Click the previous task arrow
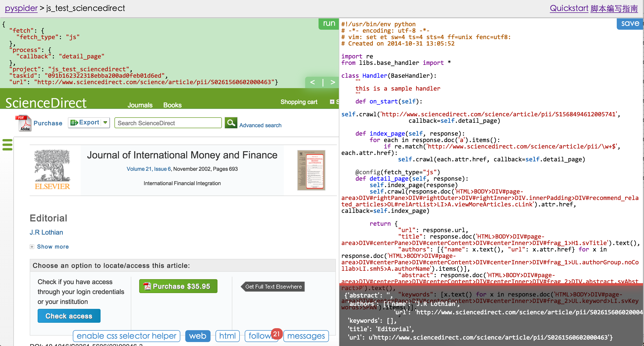Image resolution: width=644 pixels, height=346 pixels. 312,82
